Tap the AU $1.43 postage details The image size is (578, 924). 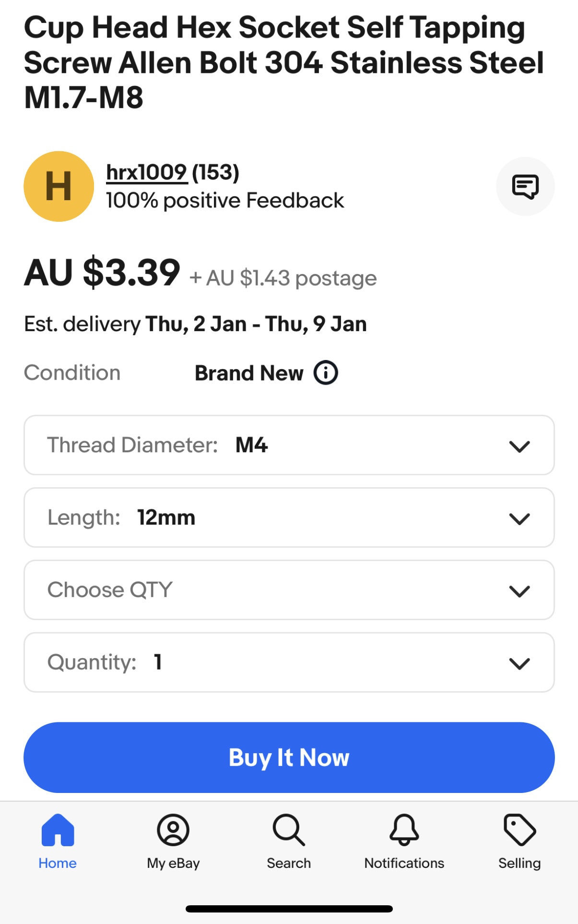(283, 278)
